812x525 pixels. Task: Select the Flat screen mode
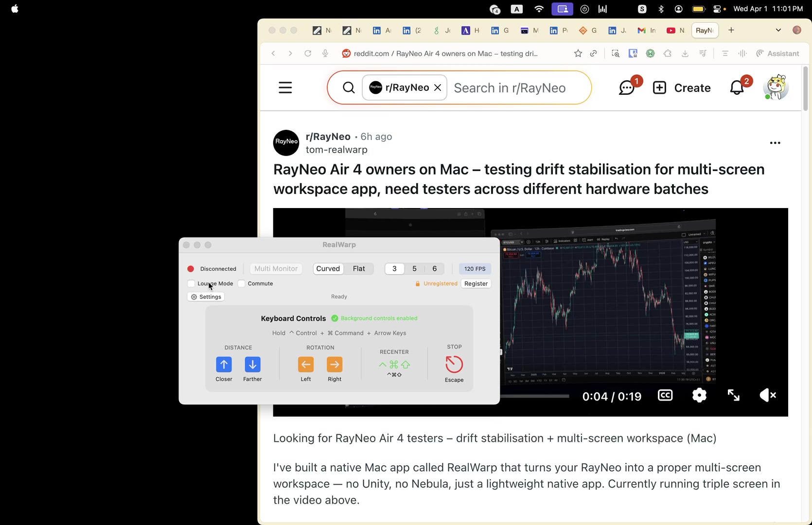(359, 269)
